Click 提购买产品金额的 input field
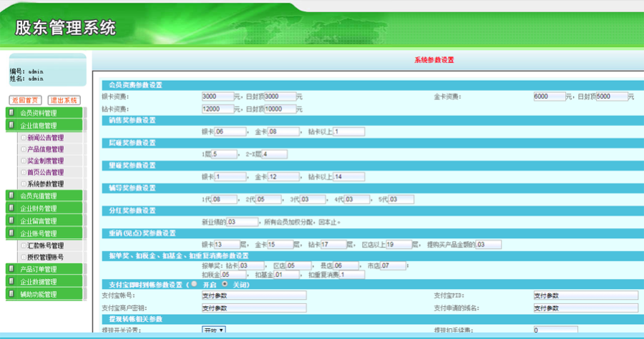The image size is (644, 339). point(488,245)
